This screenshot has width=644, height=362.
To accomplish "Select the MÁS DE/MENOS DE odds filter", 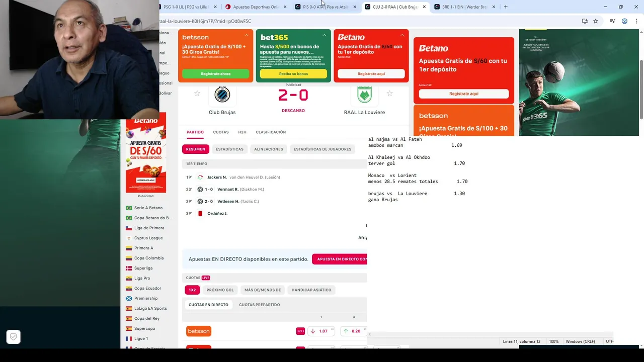I will 263,290.
